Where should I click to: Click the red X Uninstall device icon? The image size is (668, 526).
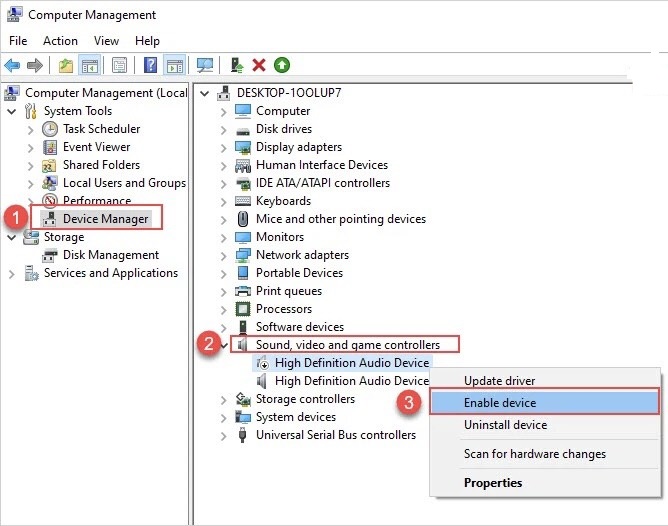tap(259, 66)
